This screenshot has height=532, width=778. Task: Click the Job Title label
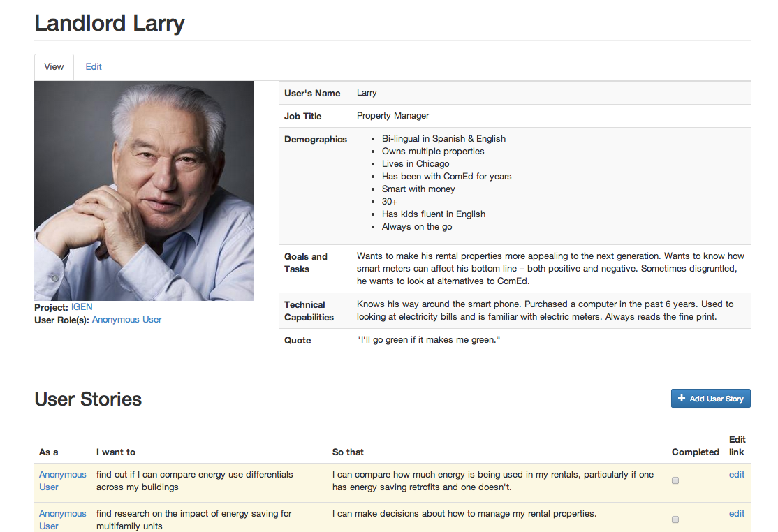click(302, 116)
